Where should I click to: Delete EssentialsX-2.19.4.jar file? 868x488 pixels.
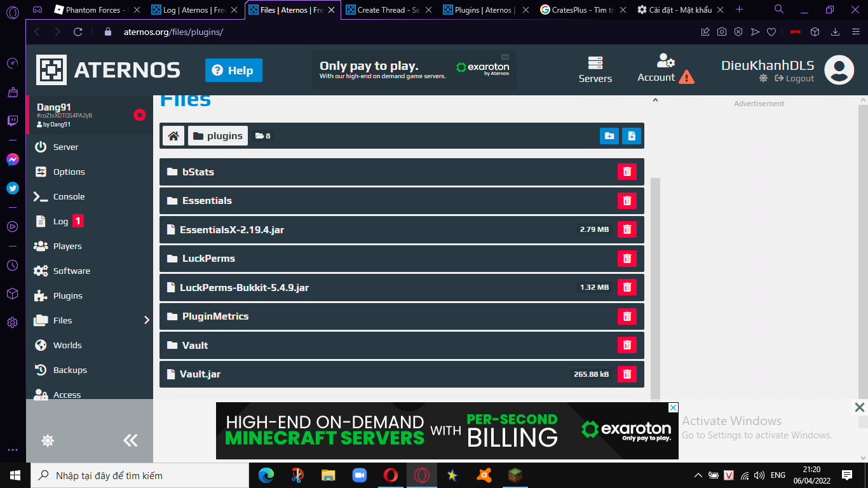click(627, 229)
